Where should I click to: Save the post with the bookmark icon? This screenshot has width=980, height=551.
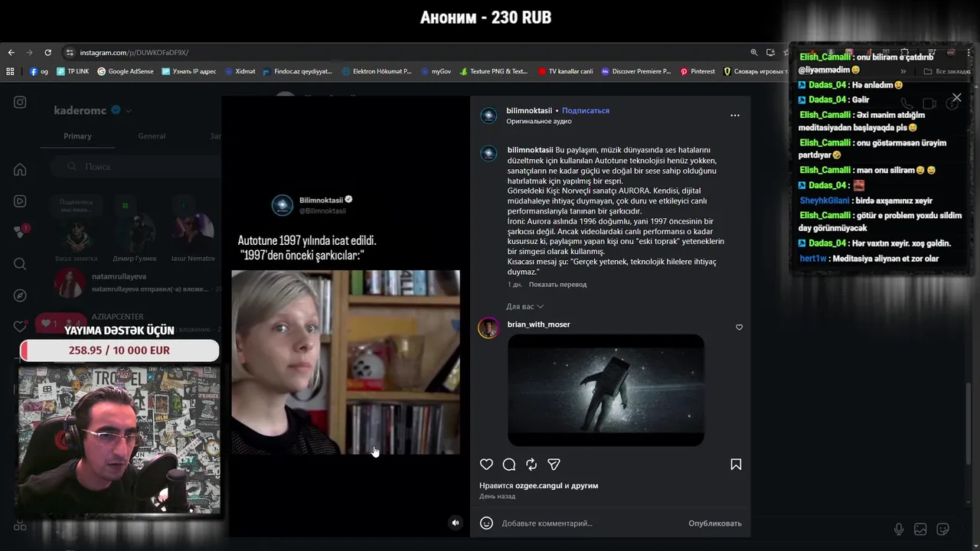736,465
